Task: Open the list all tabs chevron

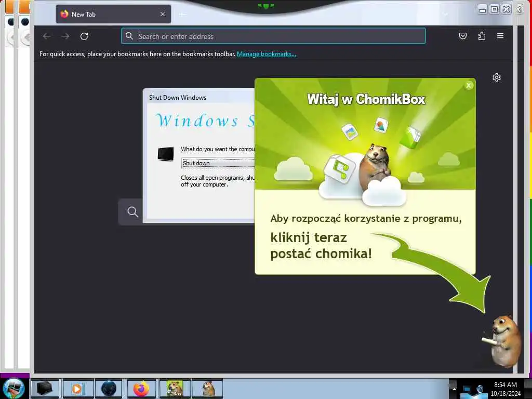Action: tap(445, 14)
